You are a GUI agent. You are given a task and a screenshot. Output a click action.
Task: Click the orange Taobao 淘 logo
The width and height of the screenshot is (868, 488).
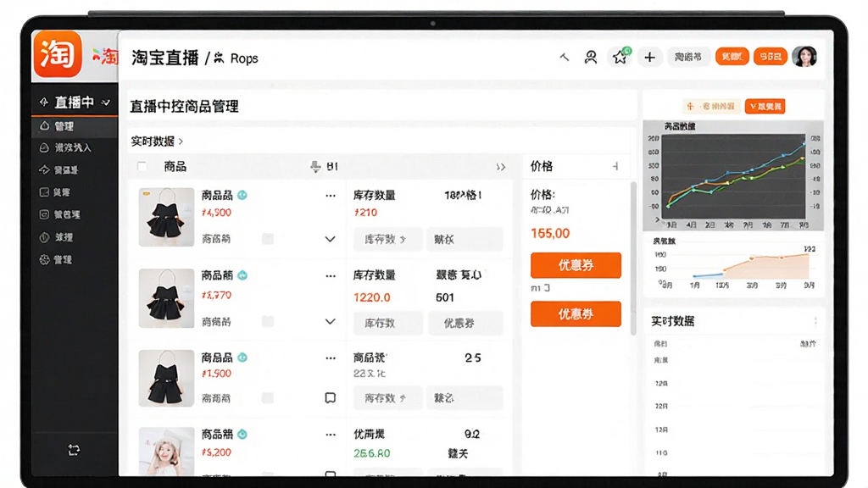pos(58,53)
